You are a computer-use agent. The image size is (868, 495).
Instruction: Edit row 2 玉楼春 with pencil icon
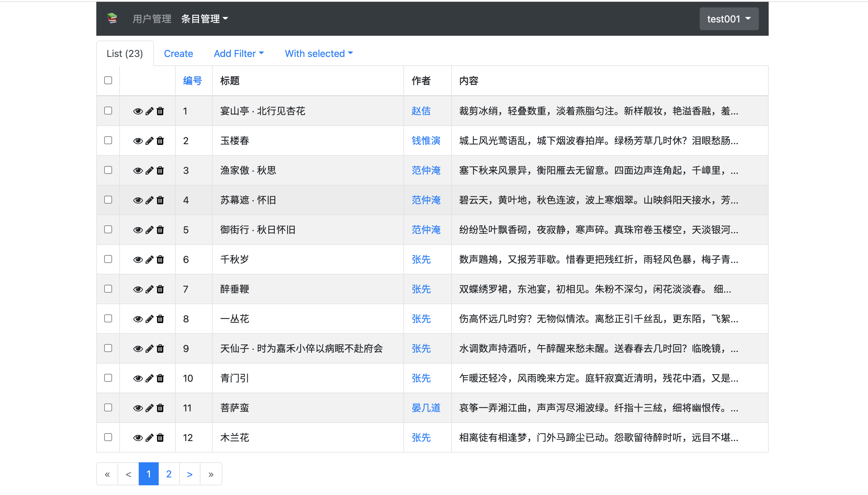[x=149, y=141]
